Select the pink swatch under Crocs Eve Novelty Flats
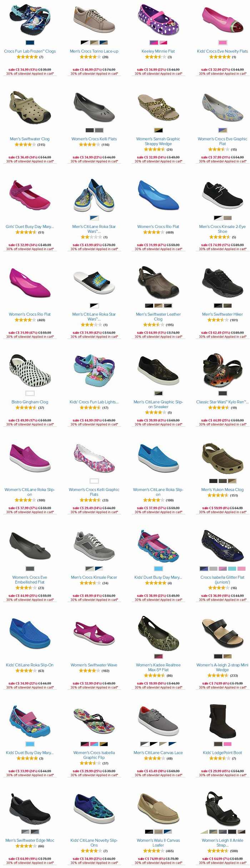The image size is (250, 868). (222, 42)
